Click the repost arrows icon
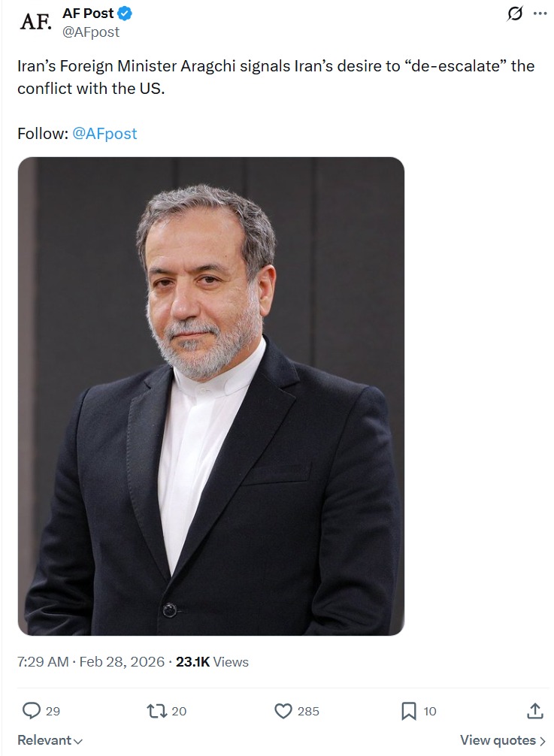The height and width of the screenshot is (756, 554). pos(156,711)
